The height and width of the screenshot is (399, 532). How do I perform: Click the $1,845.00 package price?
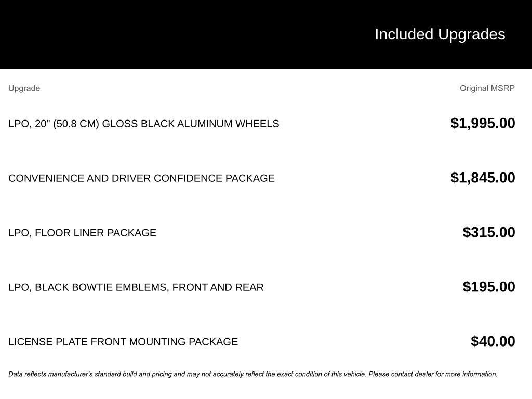pos(483,178)
